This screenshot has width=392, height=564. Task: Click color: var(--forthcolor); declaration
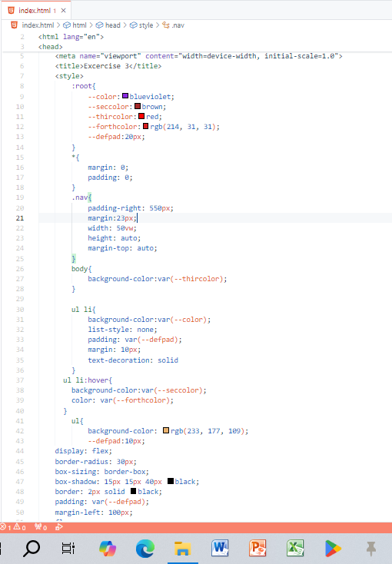pyautogui.click(x=122, y=400)
